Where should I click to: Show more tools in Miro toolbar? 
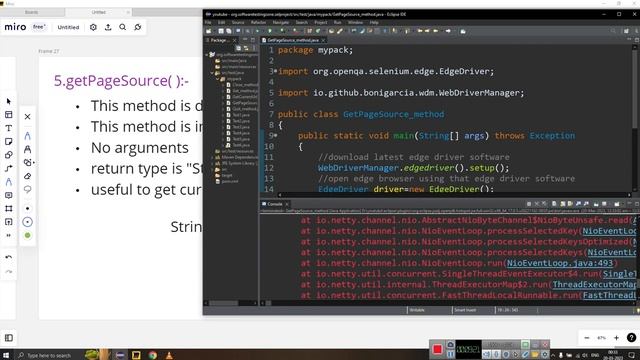9,236
